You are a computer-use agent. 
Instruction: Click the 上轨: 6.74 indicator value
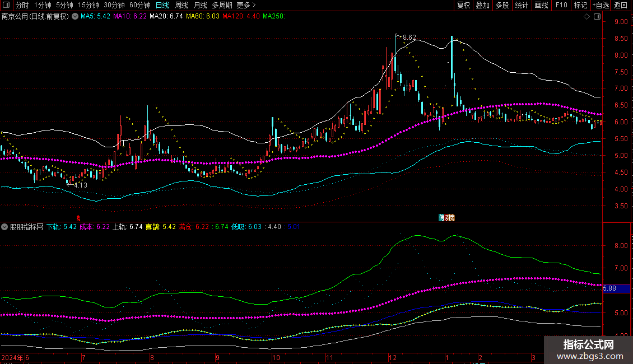coord(128,227)
